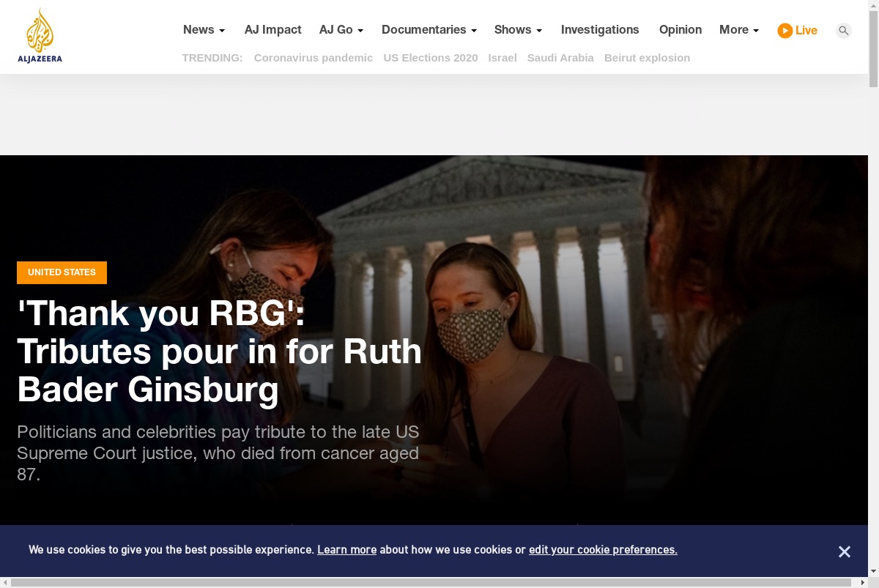
Task: Open the 'Thank you RBG' headline article
Action: pyautogui.click(x=220, y=351)
